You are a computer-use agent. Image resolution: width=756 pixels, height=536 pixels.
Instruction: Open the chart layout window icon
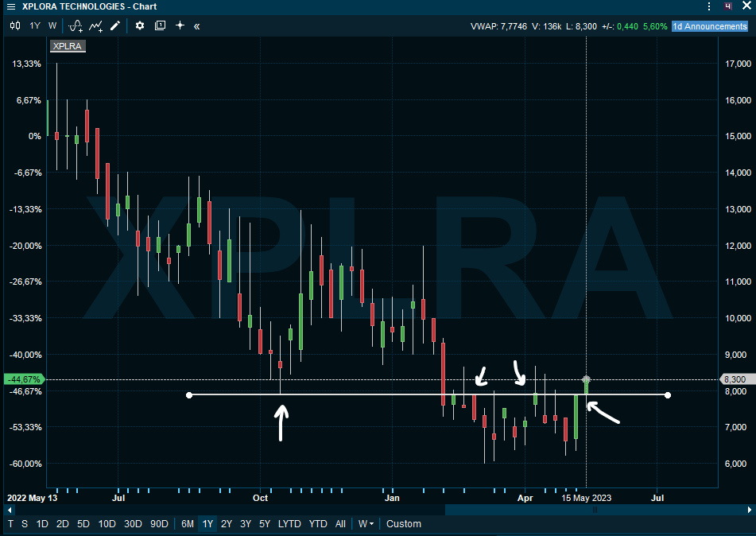pos(160,25)
